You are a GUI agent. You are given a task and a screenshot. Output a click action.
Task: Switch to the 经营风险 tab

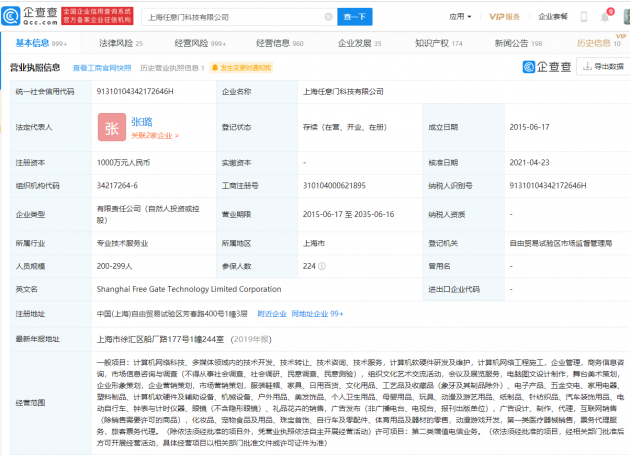pos(200,43)
